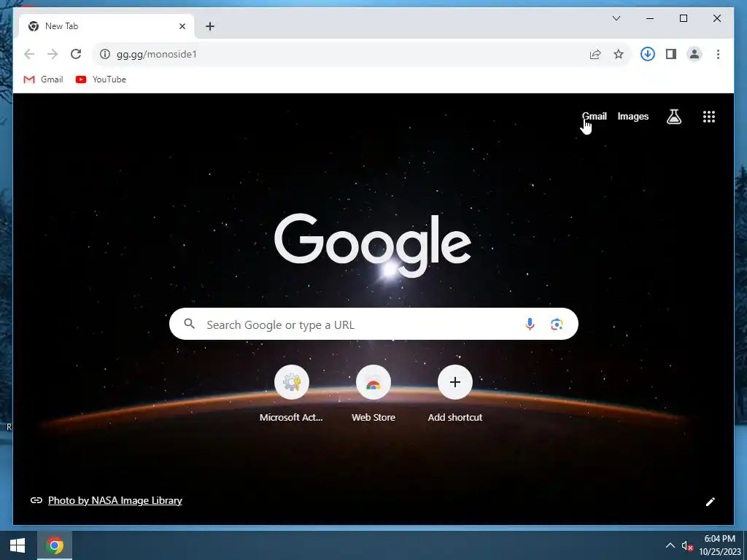
Task: Minimize the Chrome window
Action: 650,18
